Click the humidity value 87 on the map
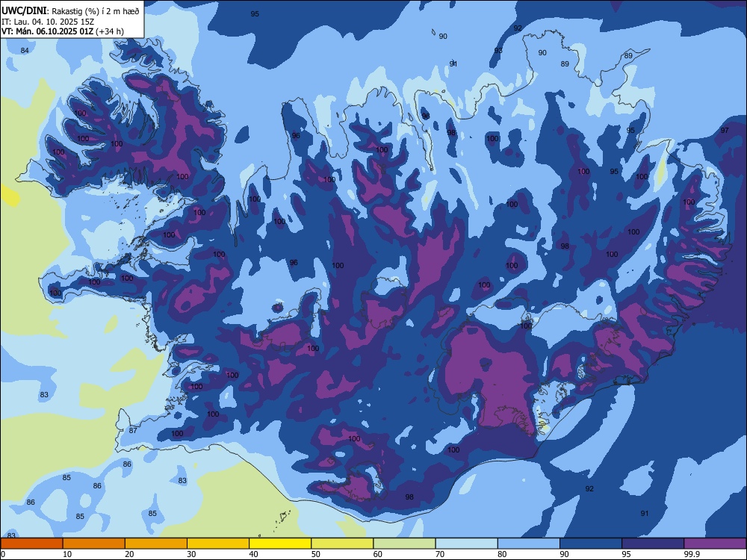 pos(133,431)
